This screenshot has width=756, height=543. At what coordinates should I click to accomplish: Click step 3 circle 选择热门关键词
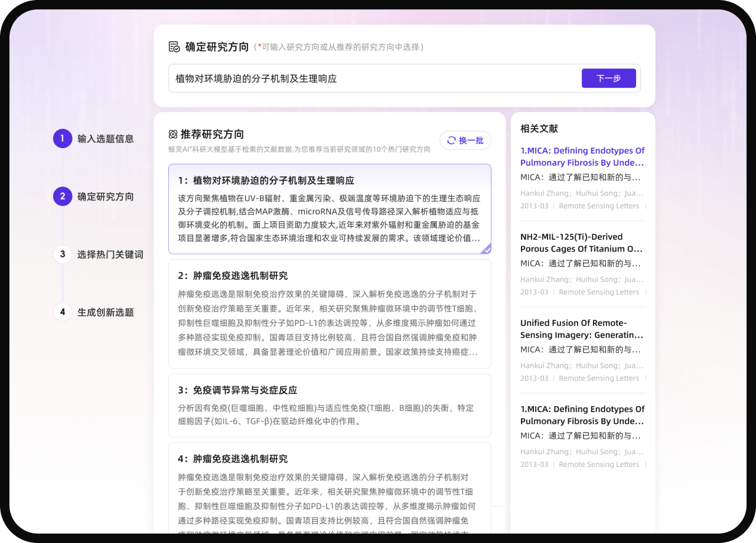coord(63,254)
